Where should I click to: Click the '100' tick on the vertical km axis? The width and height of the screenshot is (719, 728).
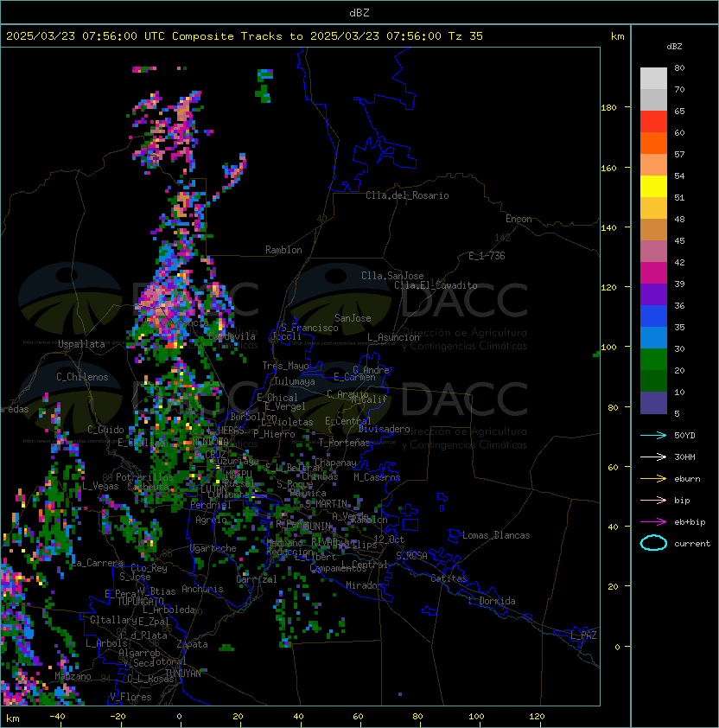coord(608,348)
